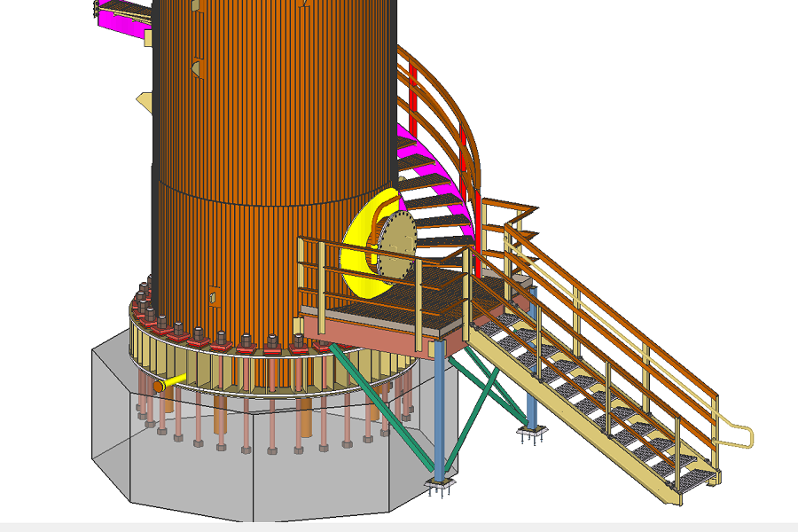The width and height of the screenshot is (798, 532).
Task: Pick the blue column under the platform corner
Action: coord(440,408)
